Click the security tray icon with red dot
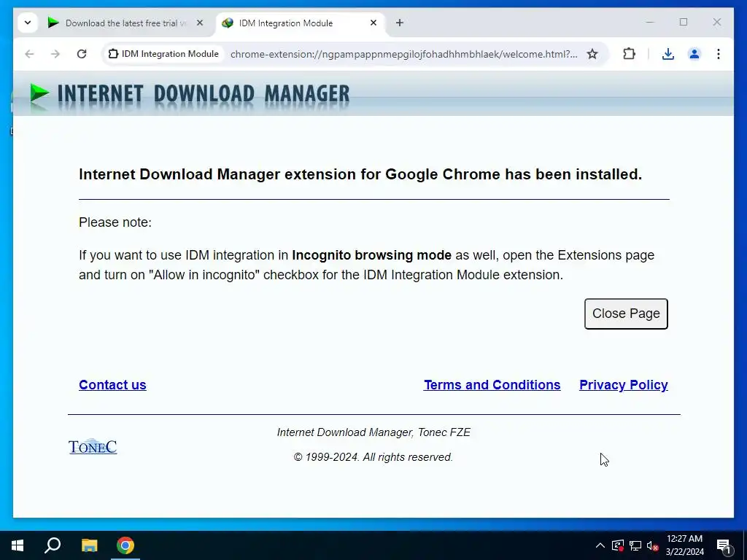 pyautogui.click(x=618, y=545)
